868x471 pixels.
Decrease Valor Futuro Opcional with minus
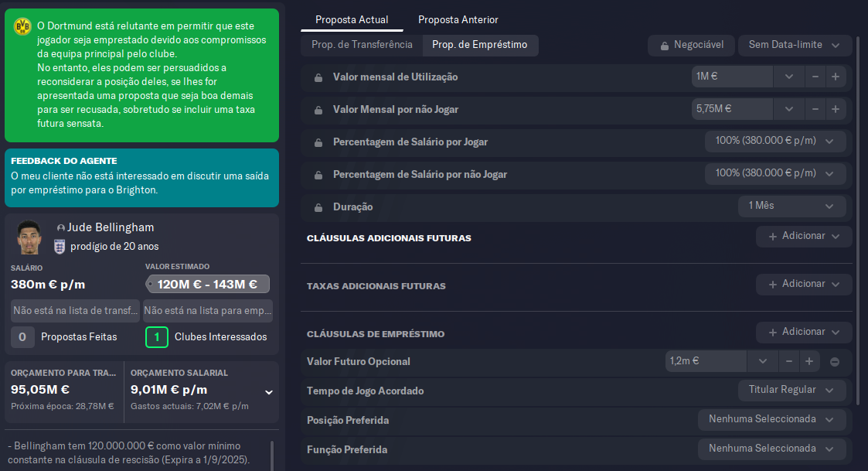point(789,361)
